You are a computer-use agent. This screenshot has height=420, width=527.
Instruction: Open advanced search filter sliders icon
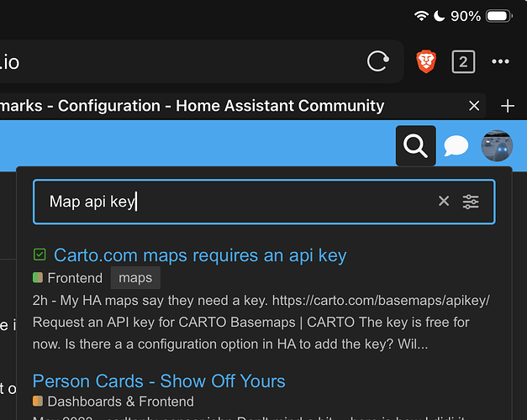coord(471,202)
